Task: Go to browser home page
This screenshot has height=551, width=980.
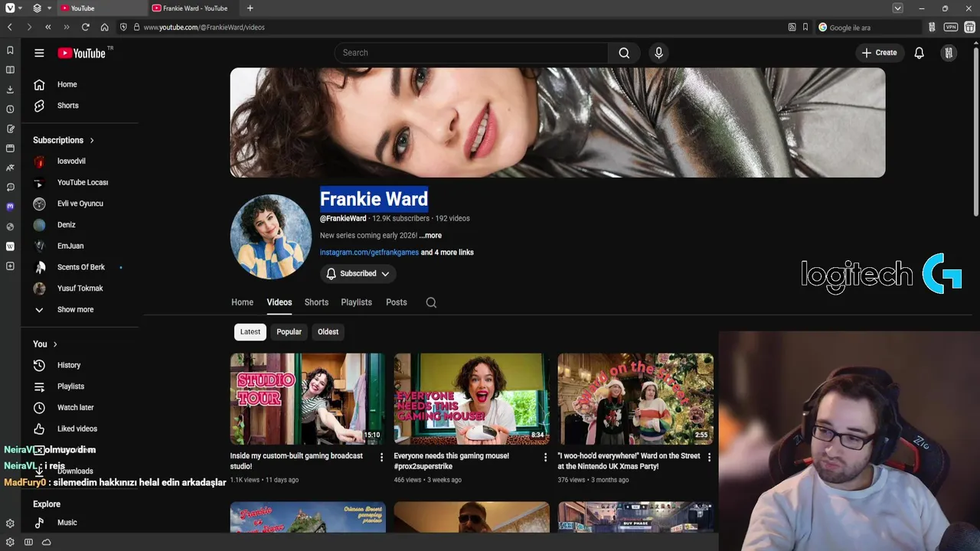Action: coord(104,27)
